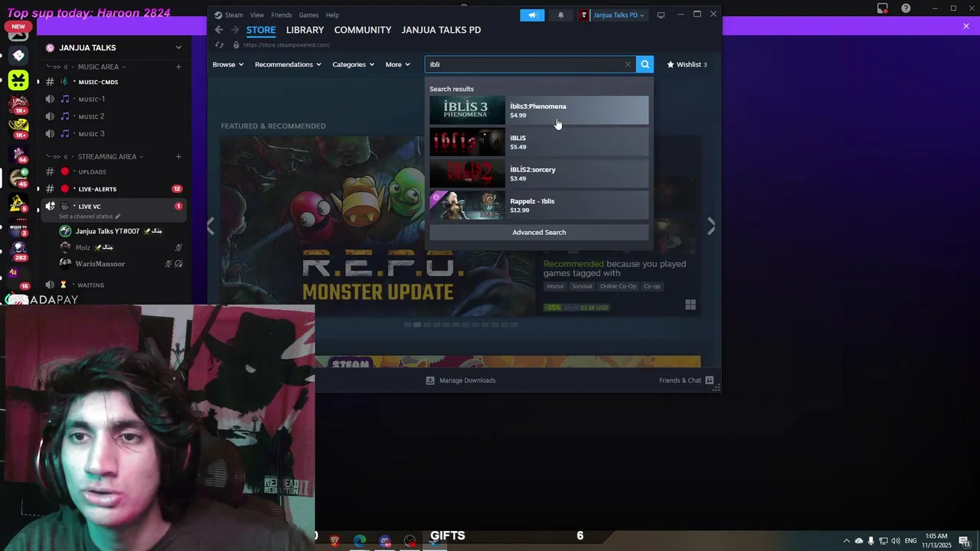This screenshot has width=980, height=551.
Task: Open the Steam announcements megaphone button
Action: (532, 15)
